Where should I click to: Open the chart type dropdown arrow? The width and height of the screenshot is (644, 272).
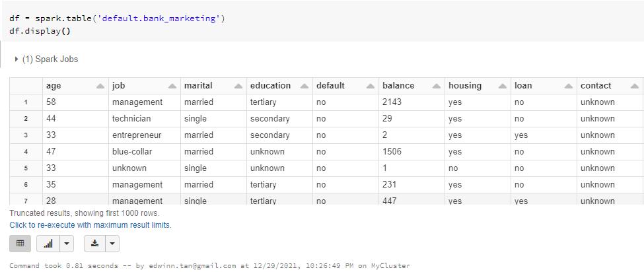coord(67,244)
